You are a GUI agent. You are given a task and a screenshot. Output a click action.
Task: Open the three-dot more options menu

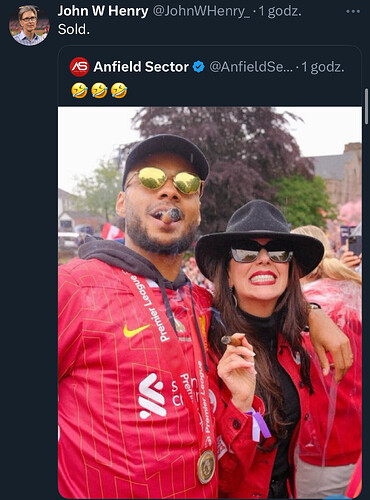coord(353,11)
